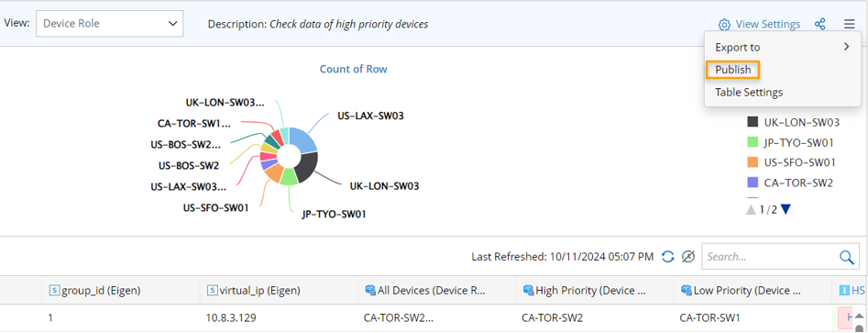Click the View Settings gear icon

[724, 25]
